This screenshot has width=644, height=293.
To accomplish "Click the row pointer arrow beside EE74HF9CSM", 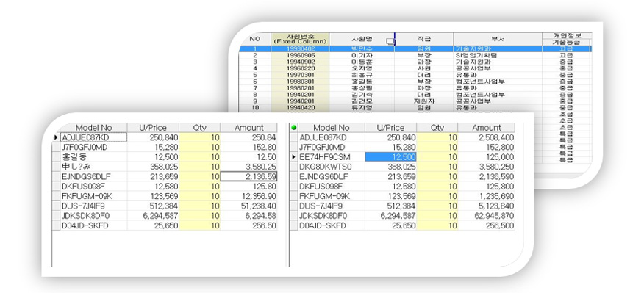I will point(293,157).
